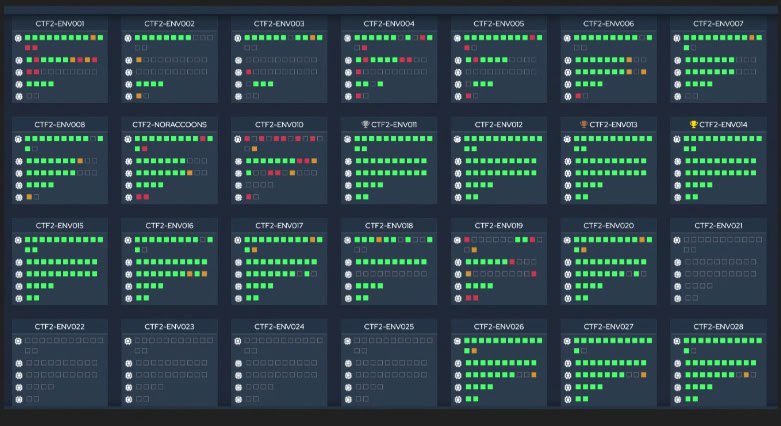Click the bottom row category icon in CTF2-ENV002
Image resolution: width=781 pixels, height=426 pixels.
coord(128,96)
